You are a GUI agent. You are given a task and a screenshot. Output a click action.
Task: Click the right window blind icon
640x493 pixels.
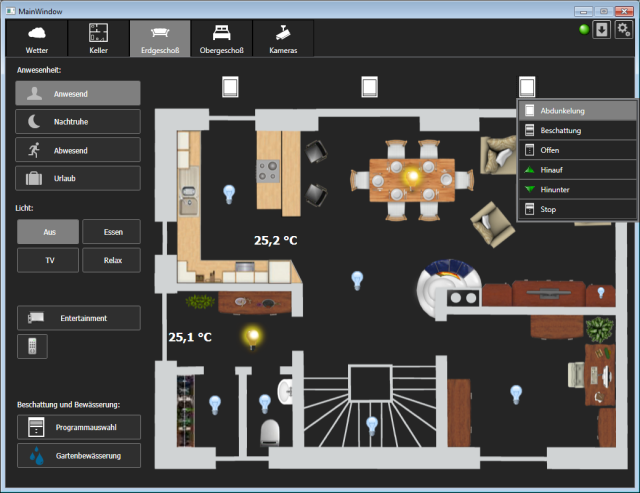[x=527, y=87]
